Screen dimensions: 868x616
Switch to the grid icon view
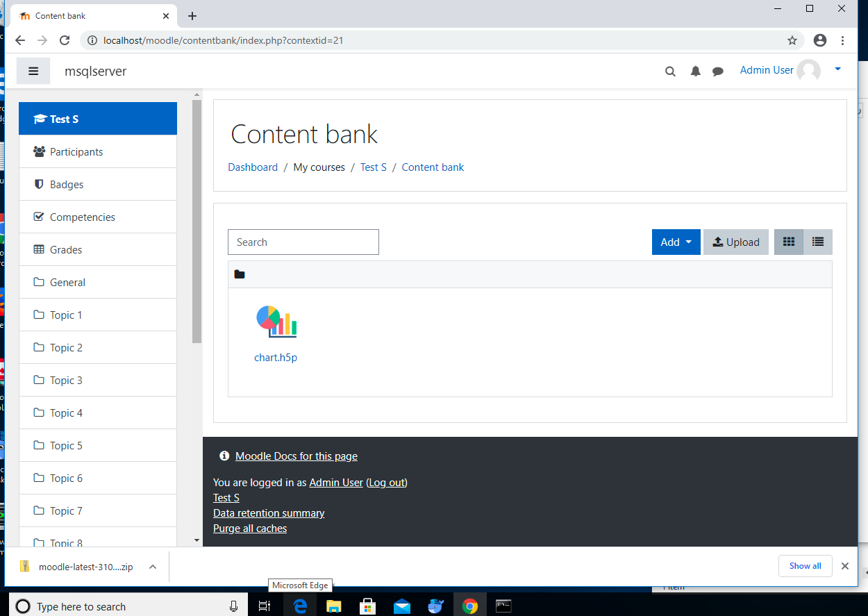click(x=789, y=242)
